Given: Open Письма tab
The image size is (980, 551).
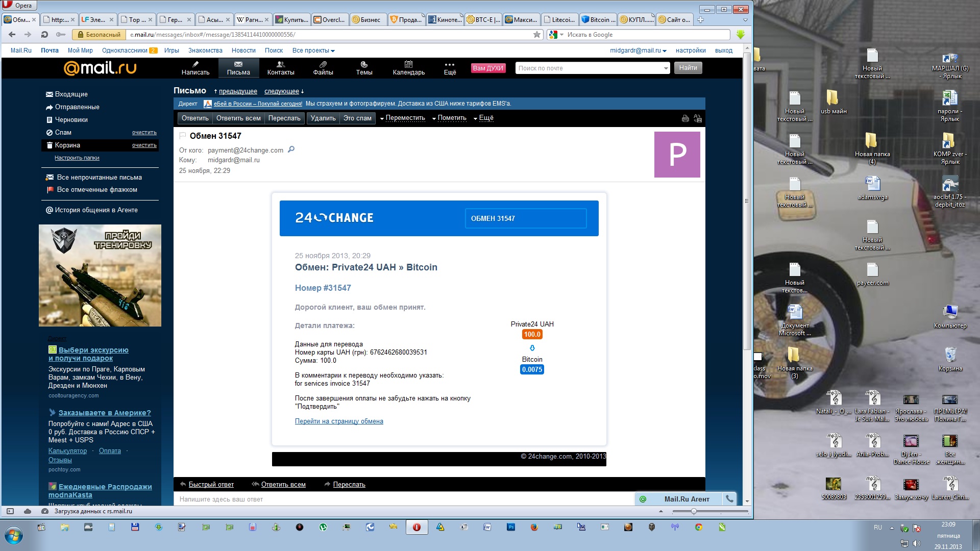Looking at the screenshot, I should (x=238, y=68).
